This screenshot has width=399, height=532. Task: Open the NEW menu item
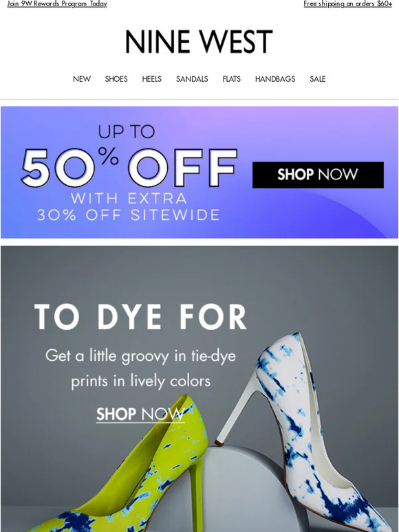[x=82, y=79]
